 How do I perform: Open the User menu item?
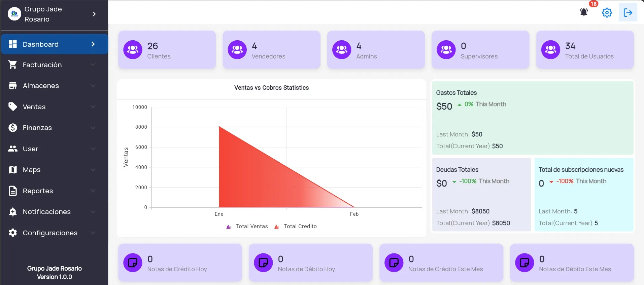55,149
